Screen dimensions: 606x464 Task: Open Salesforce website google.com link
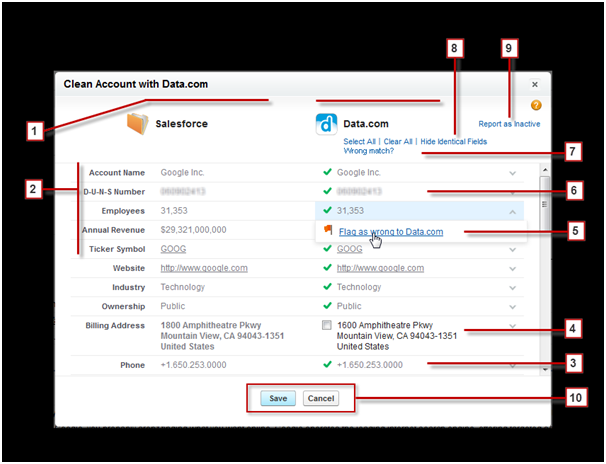(204, 268)
